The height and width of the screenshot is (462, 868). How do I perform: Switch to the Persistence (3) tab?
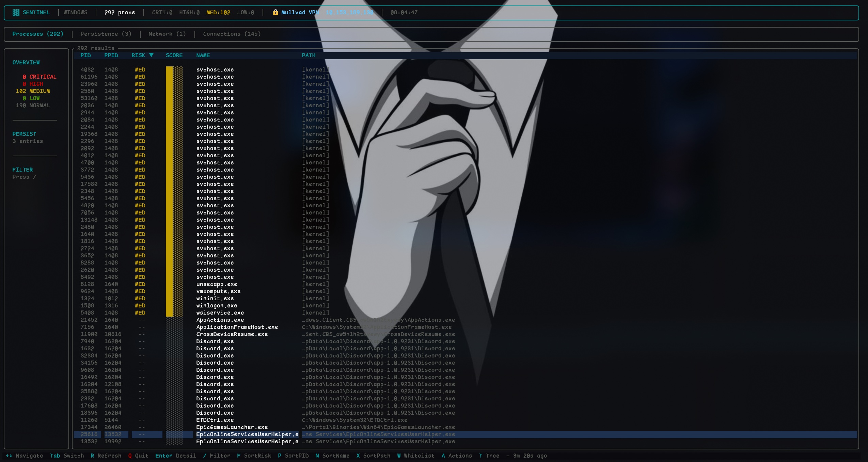[x=106, y=34]
